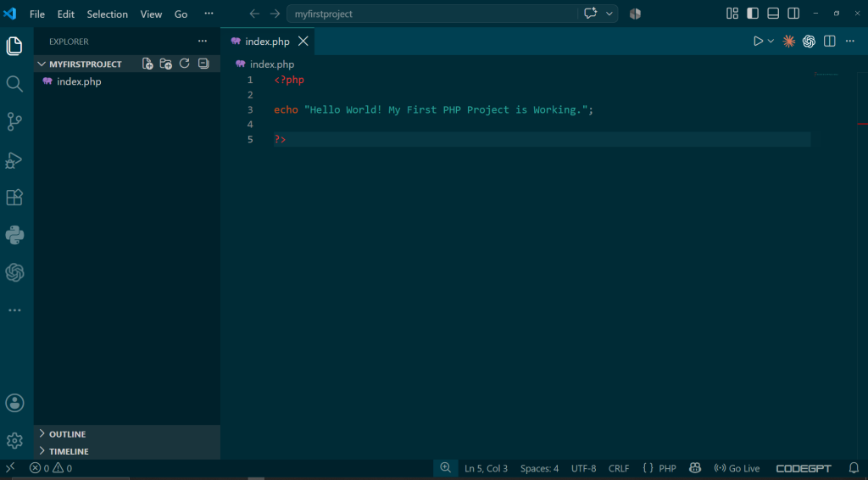The height and width of the screenshot is (480, 868).
Task: Open the Edit menu
Action: 66,14
